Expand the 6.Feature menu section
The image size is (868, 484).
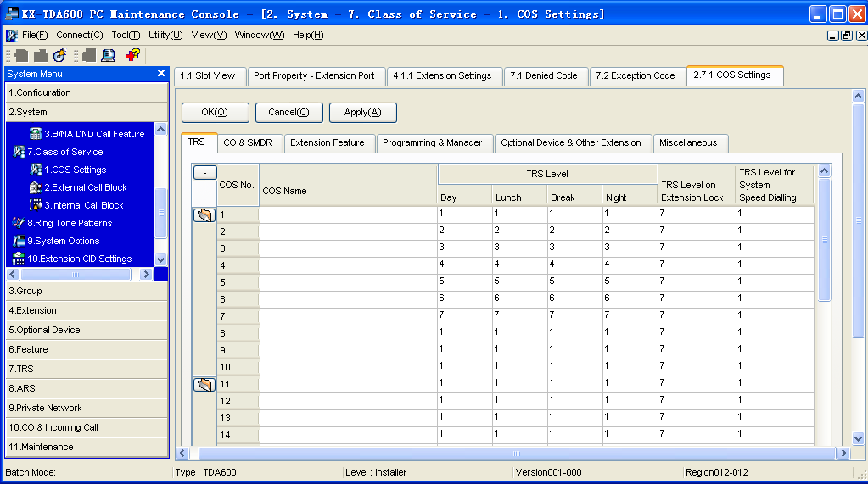[87, 349]
